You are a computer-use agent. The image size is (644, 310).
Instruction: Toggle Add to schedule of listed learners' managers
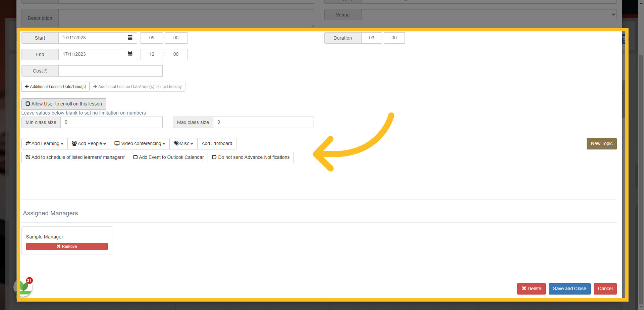click(x=75, y=158)
